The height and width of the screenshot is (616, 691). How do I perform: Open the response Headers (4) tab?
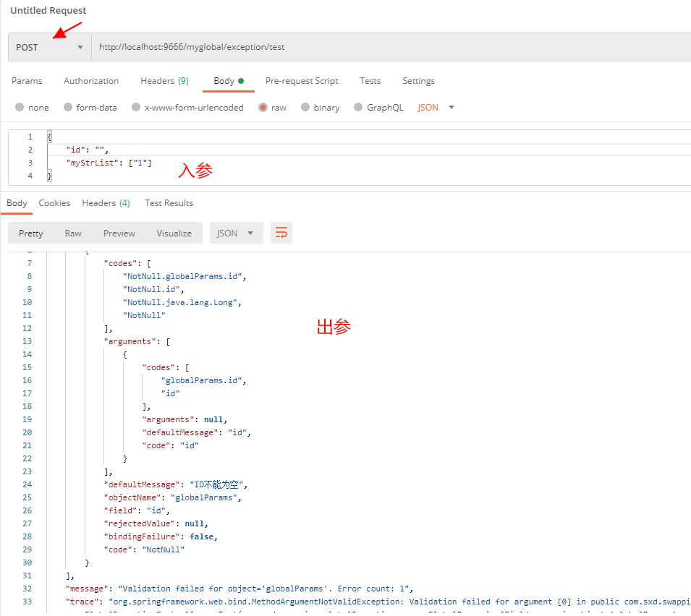pyautogui.click(x=106, y=203)
